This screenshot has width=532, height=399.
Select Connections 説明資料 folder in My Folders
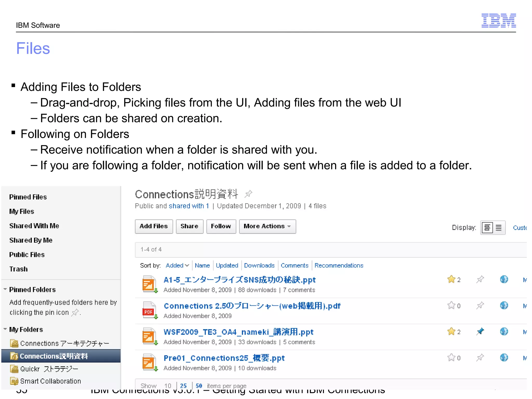pos(61,356)
